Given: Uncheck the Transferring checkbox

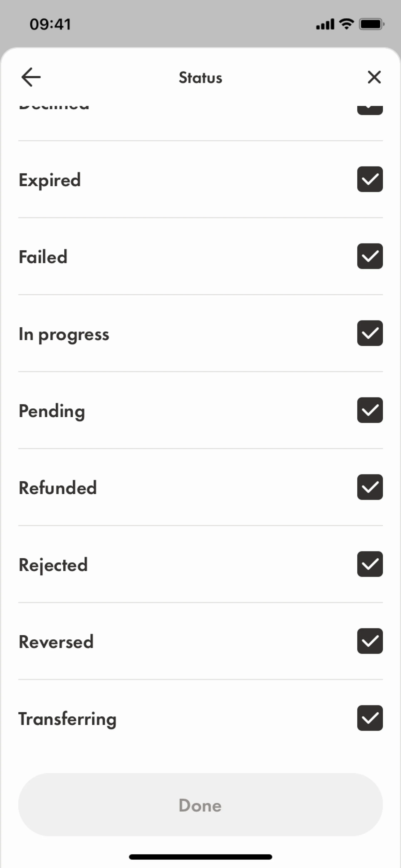Looking at the screenshot, I should point(370,718).
